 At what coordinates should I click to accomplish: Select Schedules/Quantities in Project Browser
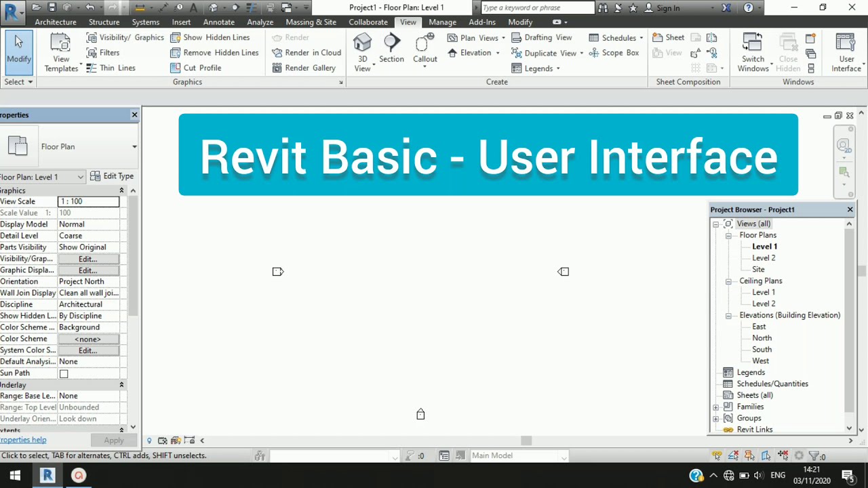(x=772, y=384)
